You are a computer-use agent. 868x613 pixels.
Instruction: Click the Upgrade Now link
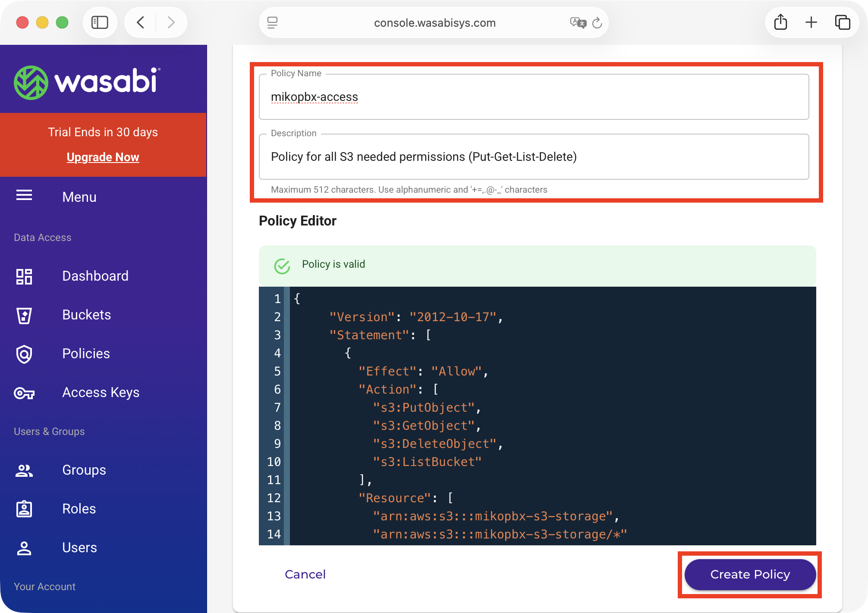coord(103,157)
